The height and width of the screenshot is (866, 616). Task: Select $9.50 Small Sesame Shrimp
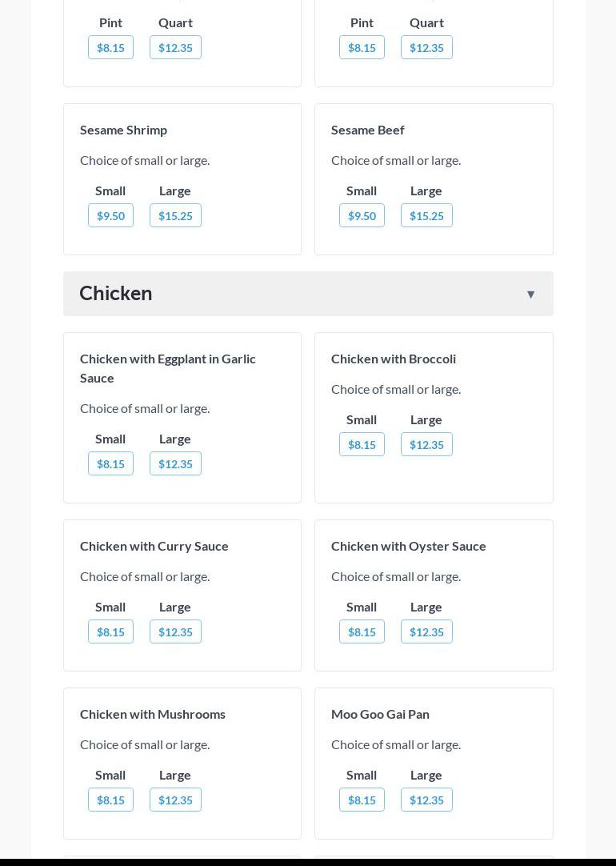point(110,216)
